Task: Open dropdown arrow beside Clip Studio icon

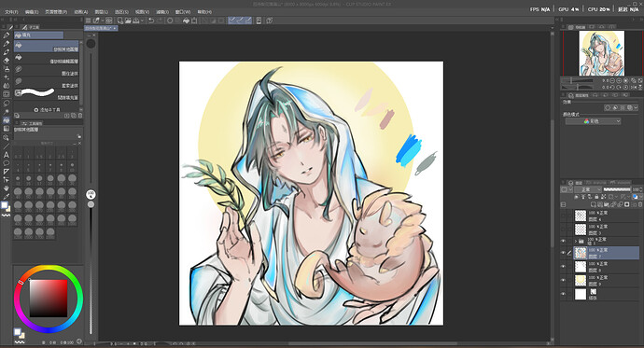Action: (x=103, y=21)
